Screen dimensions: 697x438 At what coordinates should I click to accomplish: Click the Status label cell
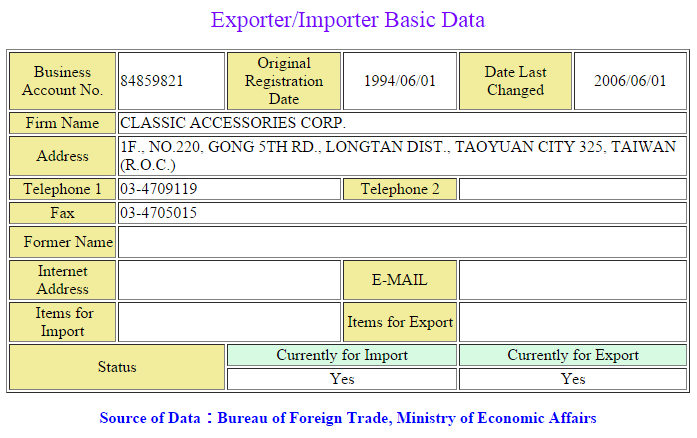117,367
